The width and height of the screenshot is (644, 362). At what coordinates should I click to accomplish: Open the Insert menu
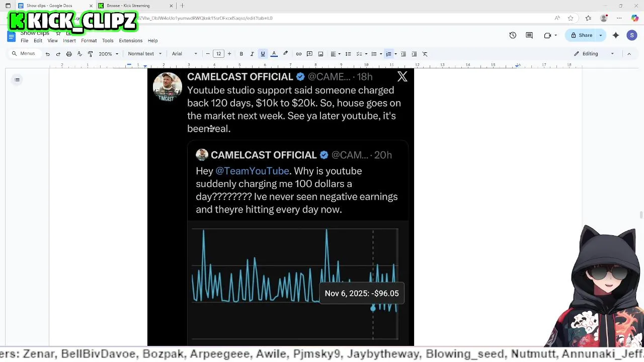[x=69, y=41]
